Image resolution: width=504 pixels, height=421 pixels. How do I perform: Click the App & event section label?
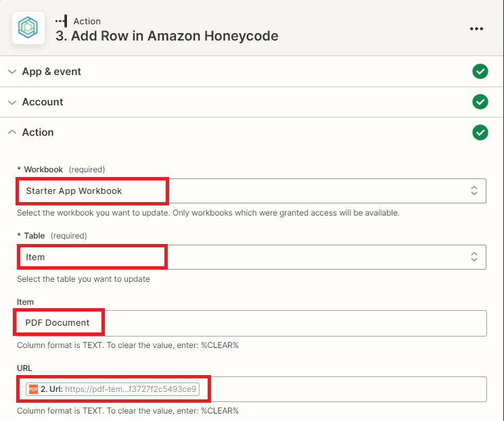point(51,72)
